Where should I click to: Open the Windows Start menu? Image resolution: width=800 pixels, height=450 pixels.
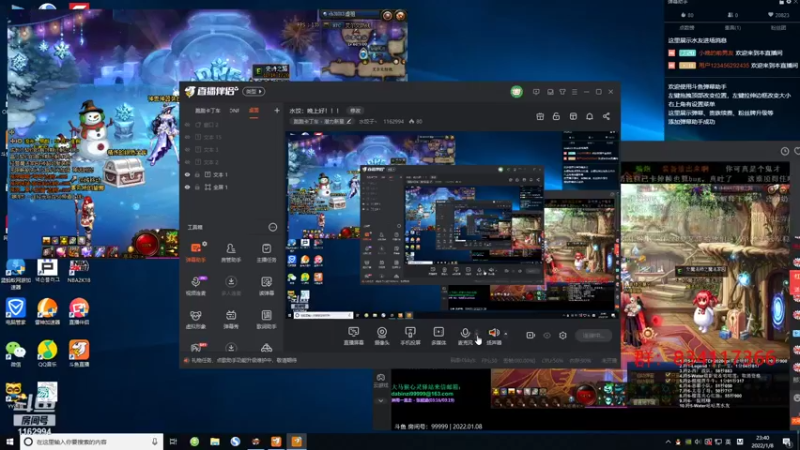[x=9, y=442]
